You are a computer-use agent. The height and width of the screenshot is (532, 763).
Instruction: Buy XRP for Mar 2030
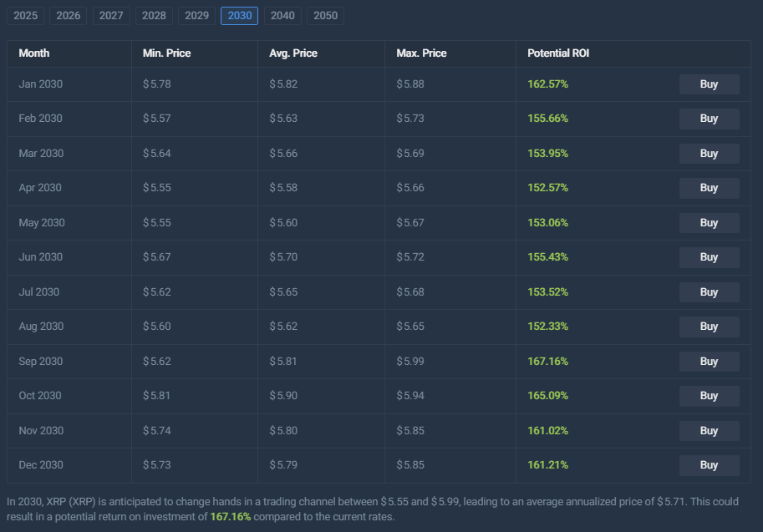tap(709, 153)
